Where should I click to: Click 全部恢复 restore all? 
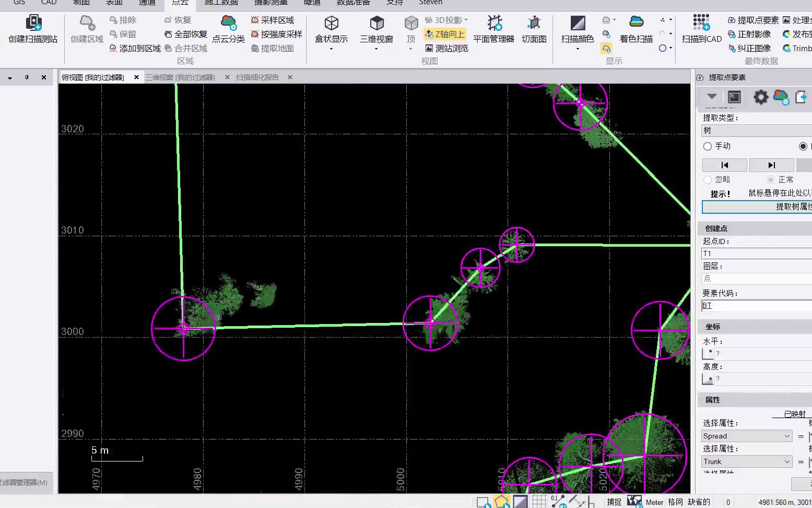tap(185, 34)
